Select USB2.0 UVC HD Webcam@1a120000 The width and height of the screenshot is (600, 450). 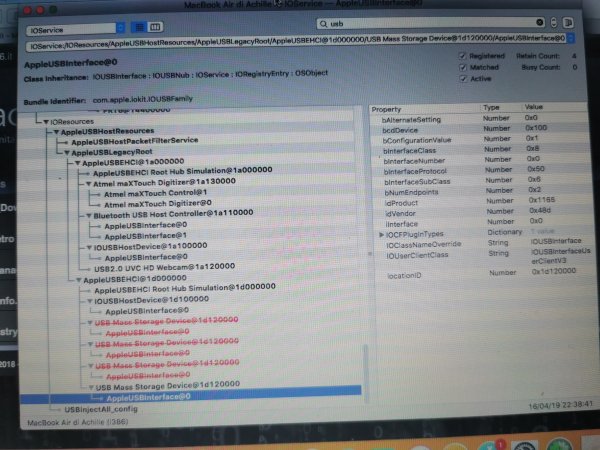point(165,267)
